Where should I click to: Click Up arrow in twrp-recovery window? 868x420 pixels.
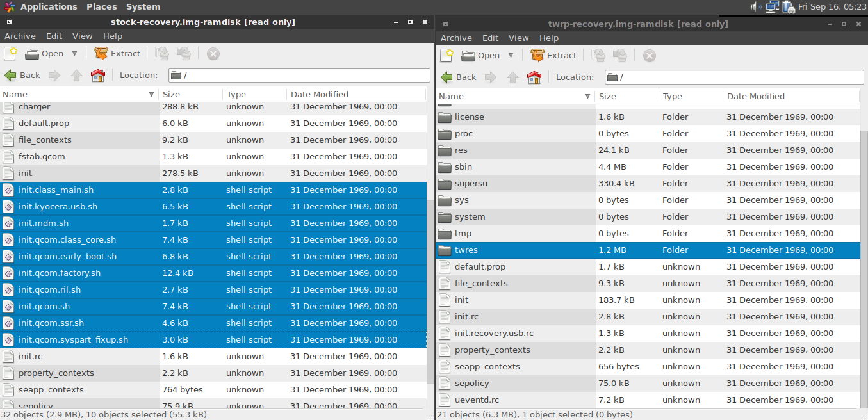pos(512,77)
